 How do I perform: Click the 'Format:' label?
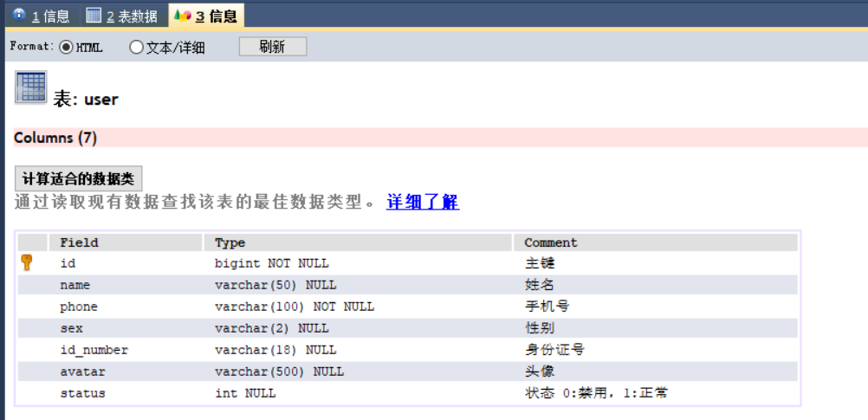coord(32,47)
